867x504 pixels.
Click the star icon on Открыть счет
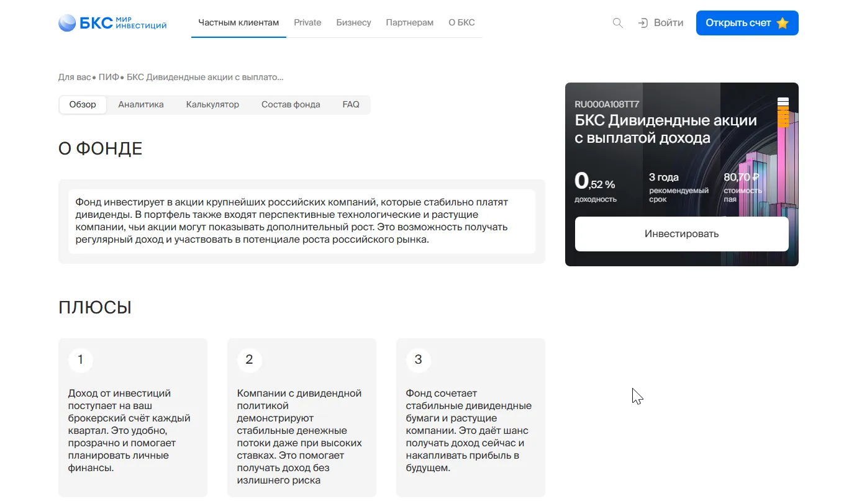(x=783, y=23)
